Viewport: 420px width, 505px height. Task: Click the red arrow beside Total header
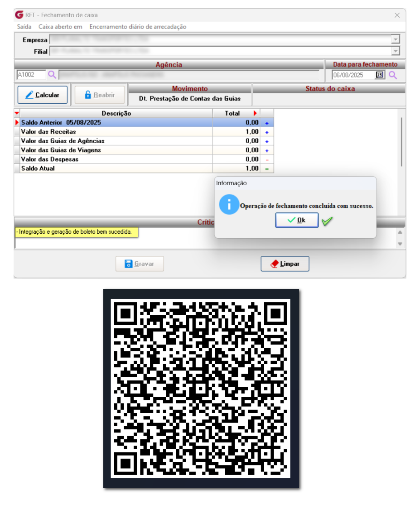pyautogui.click(x=255, y=113)
